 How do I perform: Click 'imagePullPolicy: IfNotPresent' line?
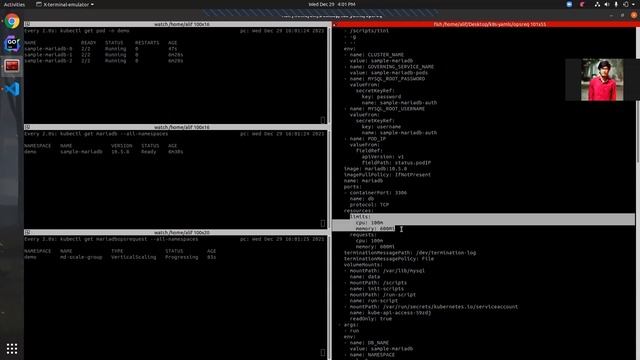[x=387, y=175]
